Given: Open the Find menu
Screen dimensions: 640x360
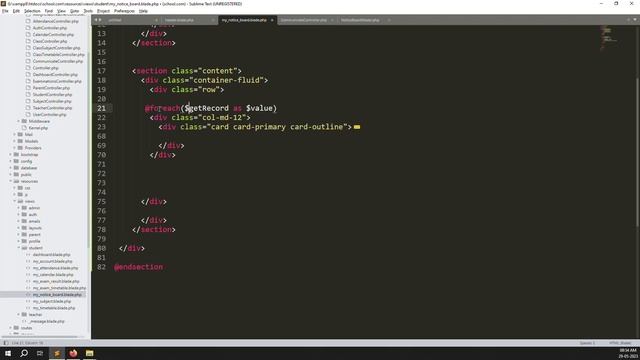Looking at the screenshot, I should 49,11.
